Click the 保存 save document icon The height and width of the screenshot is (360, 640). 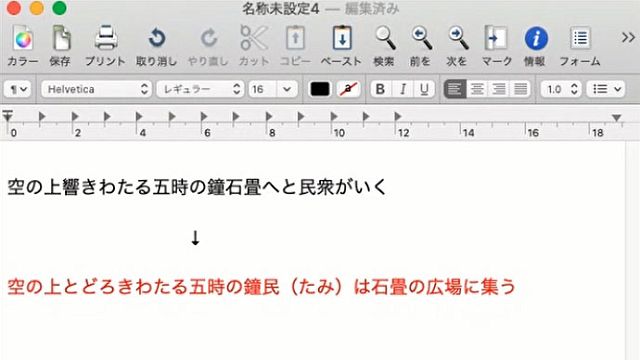60,38
